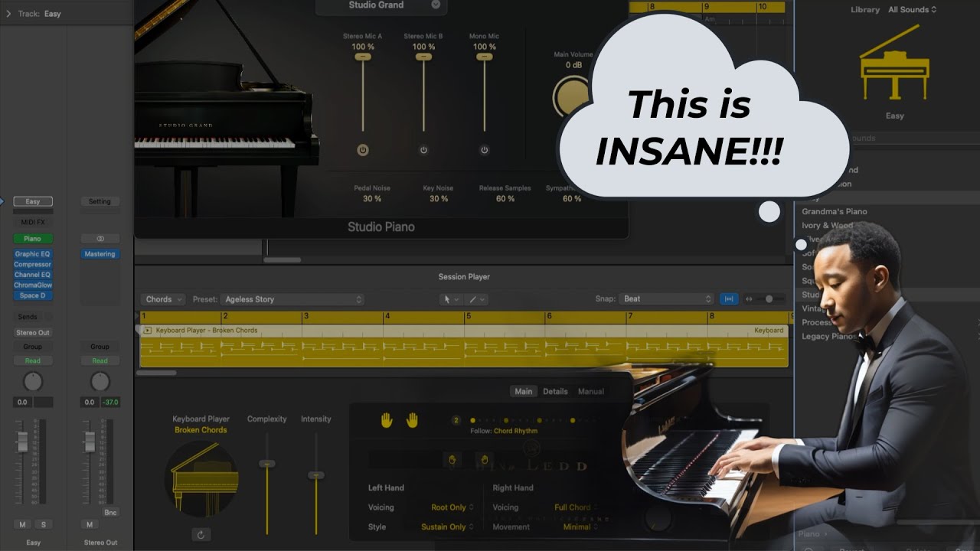The image size is (980, 551).
Task: Click the Sends slot on Easy channel
Action: [x=28, y=317]
